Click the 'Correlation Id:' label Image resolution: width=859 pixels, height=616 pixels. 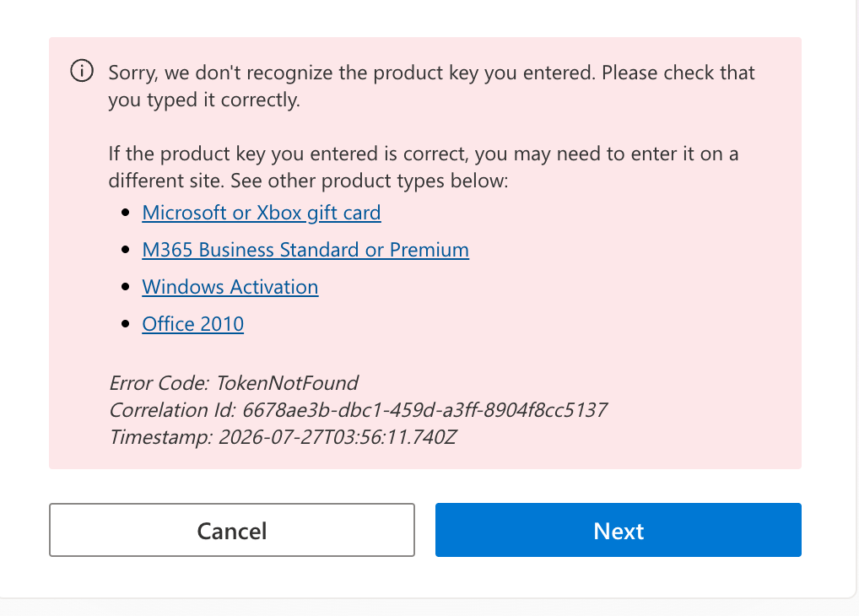pos(173,410)
